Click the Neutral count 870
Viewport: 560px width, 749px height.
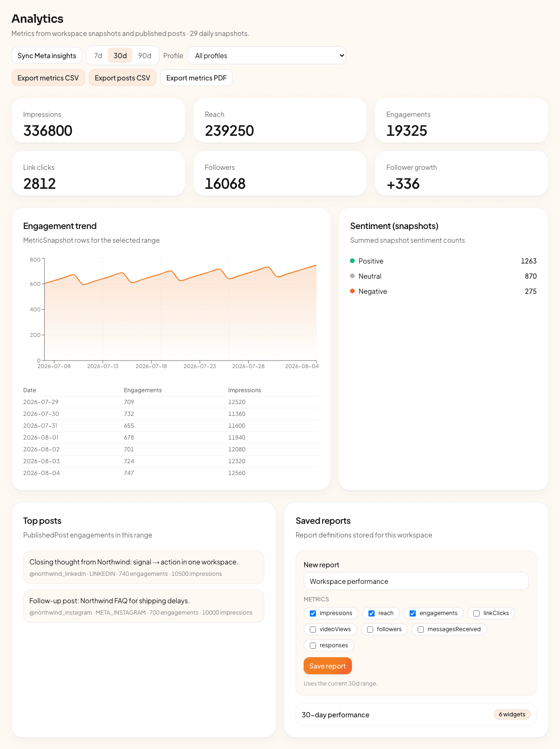(x=531, y=276)
